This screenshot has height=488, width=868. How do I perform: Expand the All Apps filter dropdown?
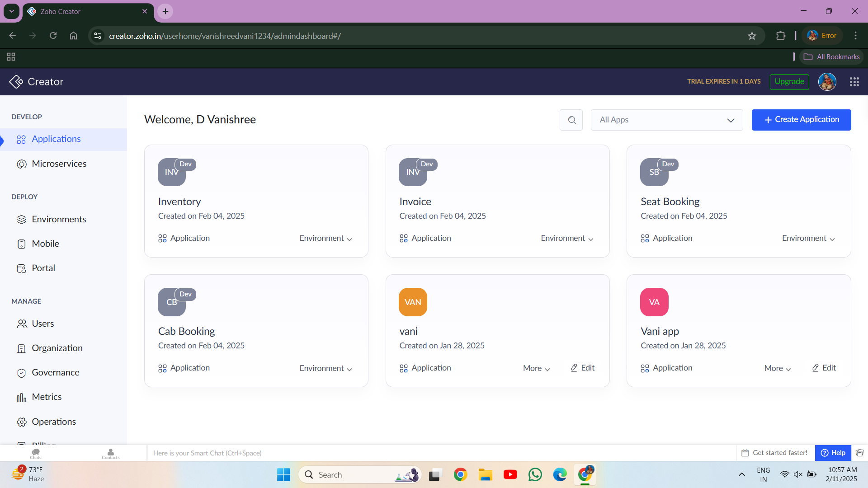[666, 120]
